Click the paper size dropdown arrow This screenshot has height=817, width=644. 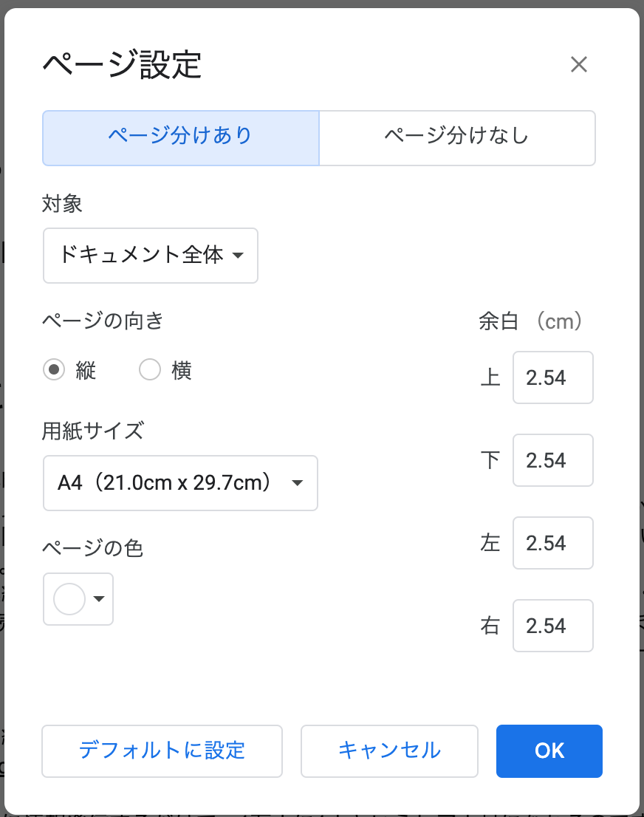click(297, 483)
